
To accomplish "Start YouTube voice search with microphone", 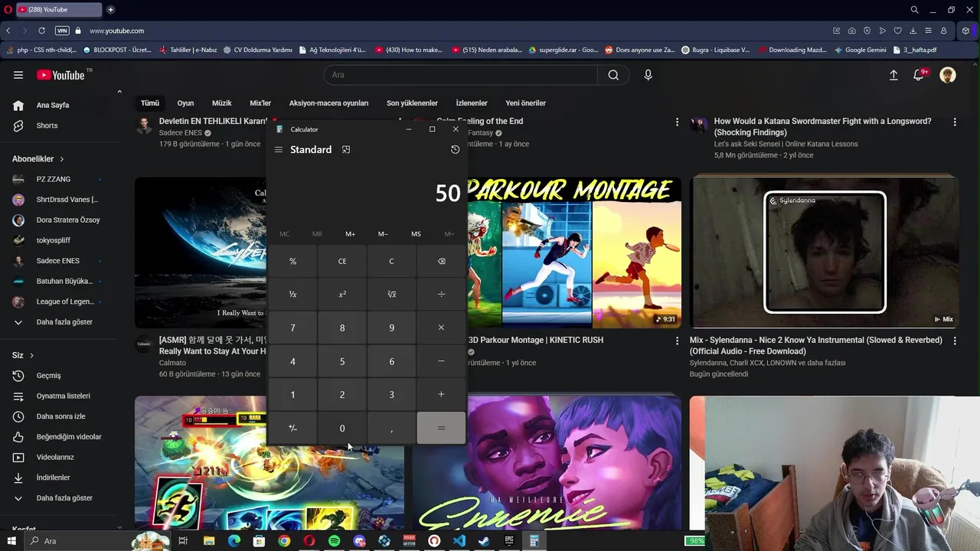I will coord(648,75).
